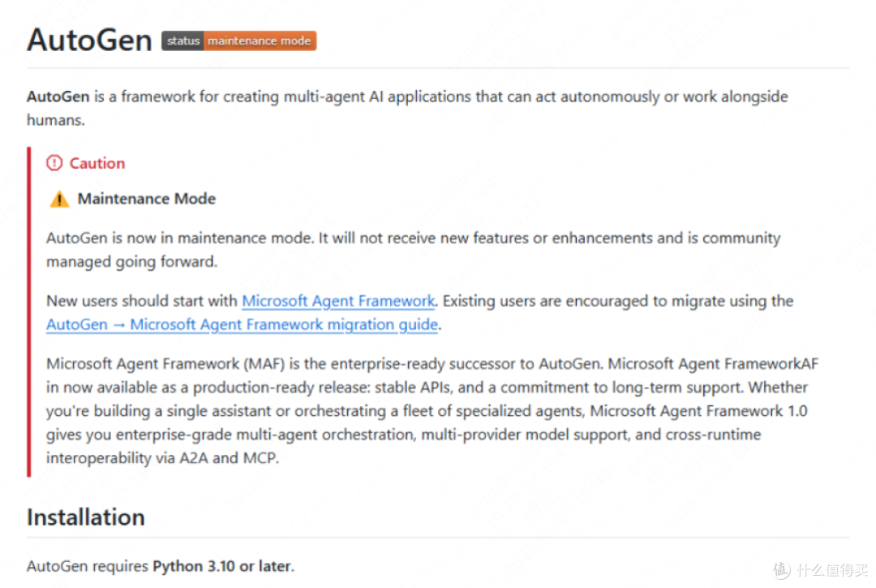Click the watermark text beside the logo
Image resolution: width=876 pixels, height=588 pixels.
[833, 570]
